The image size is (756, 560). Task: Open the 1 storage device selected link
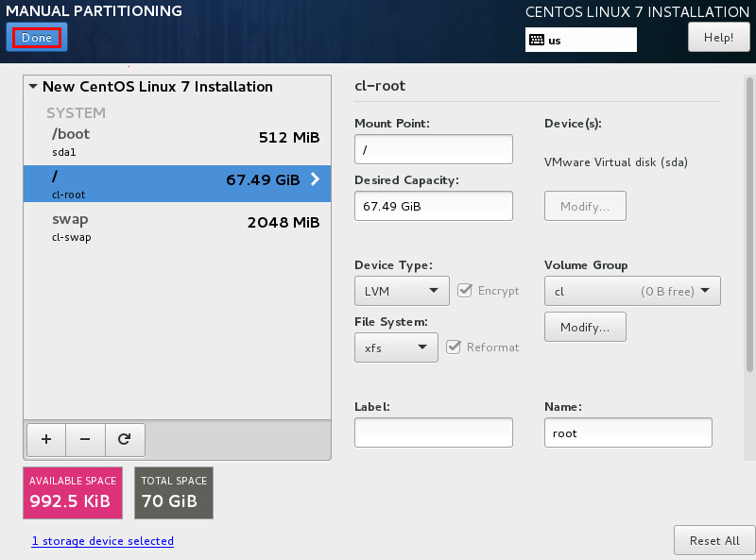[102, 541]
